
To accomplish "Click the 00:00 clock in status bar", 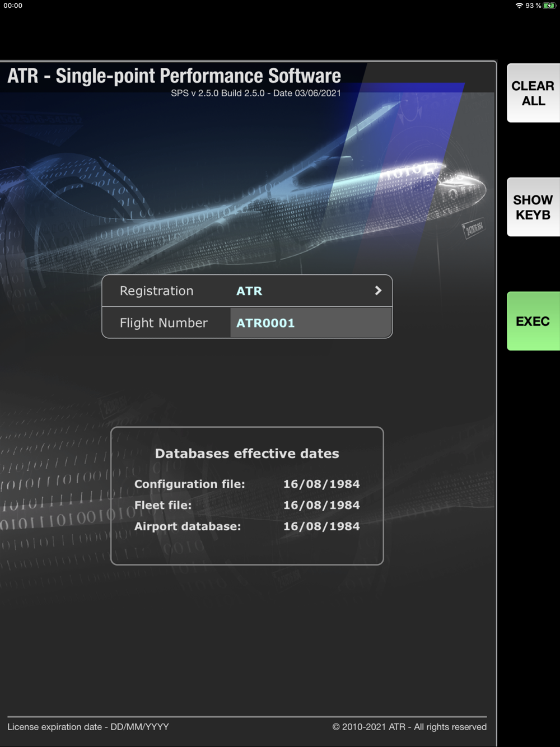I will pos(13,6).
